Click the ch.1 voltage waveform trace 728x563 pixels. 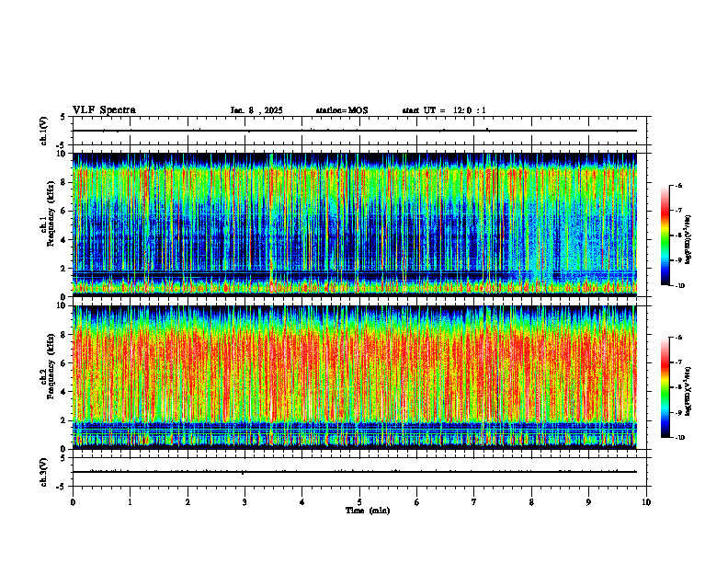(x=355, y=131)
